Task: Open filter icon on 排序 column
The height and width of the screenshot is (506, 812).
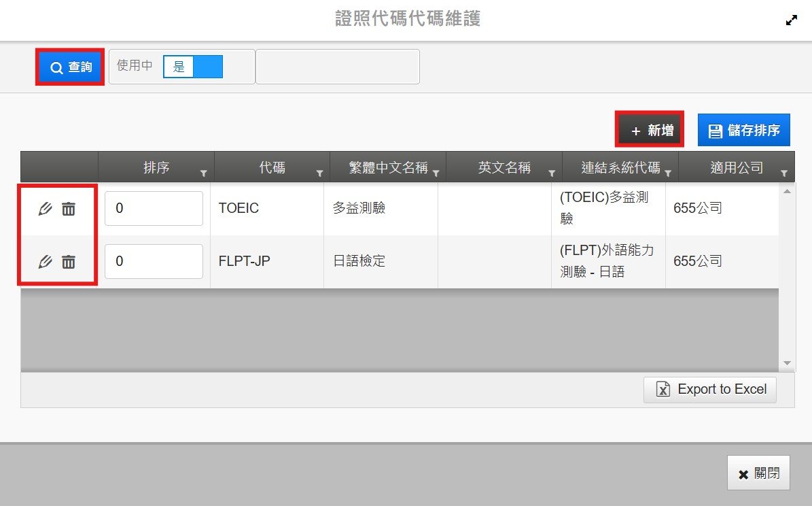Action: click(x=204, y=173)
